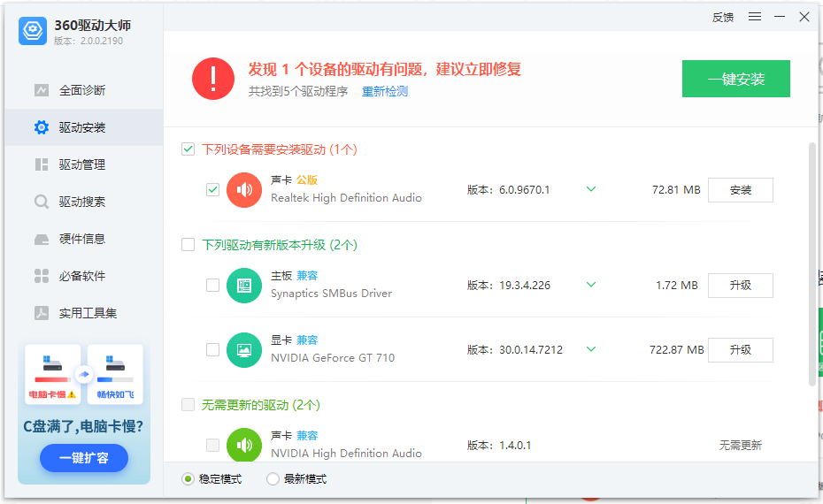Click the 兼容 tag beside 显卡
Screen dimensions: 823x504
pos(307,340)
